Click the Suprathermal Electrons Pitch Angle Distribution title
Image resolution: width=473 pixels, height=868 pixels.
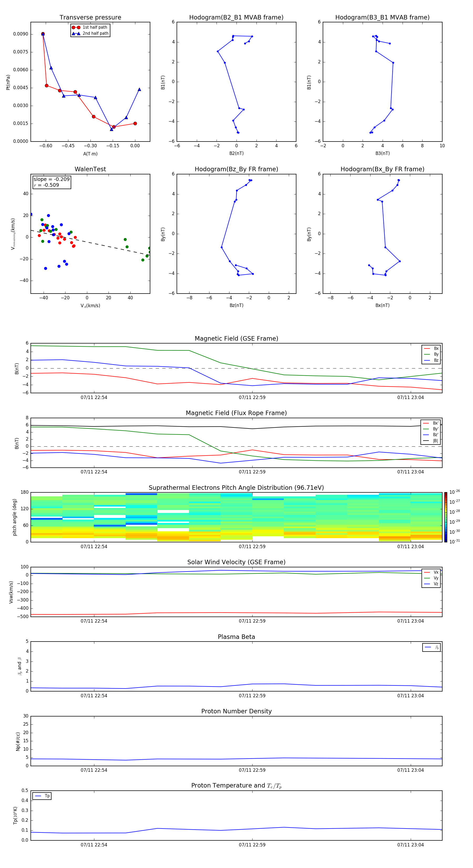coord(236,488)
